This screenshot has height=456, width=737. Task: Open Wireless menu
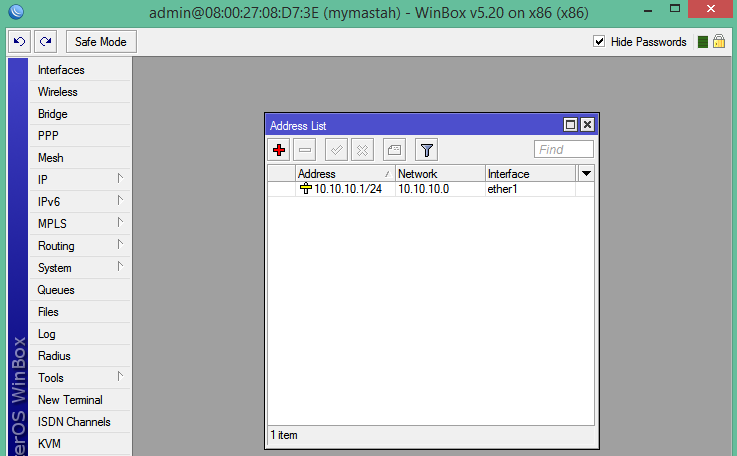[80, 92]
